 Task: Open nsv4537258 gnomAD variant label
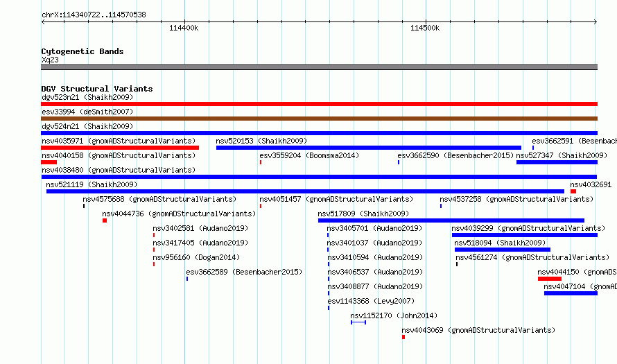click(x=516, y=199)
